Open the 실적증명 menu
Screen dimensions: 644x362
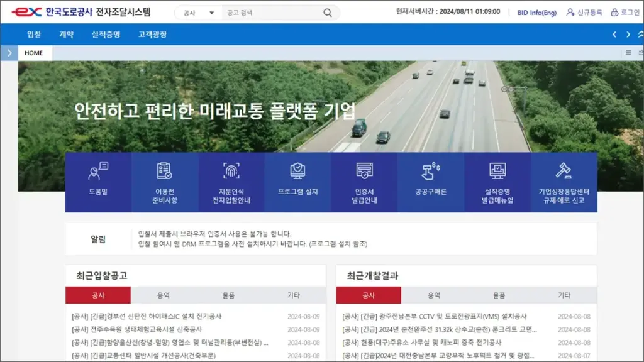click(x=106, y=35)
